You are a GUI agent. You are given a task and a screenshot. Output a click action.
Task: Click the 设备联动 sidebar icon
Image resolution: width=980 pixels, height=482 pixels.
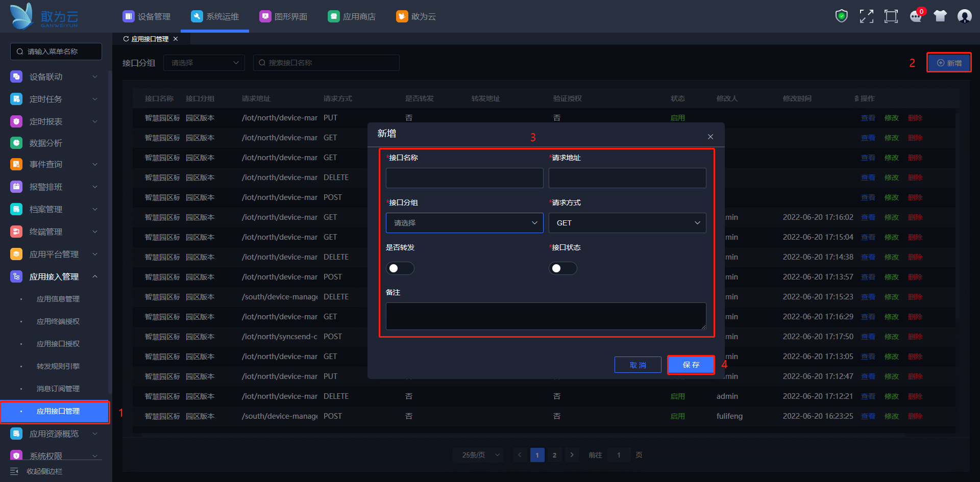click(16, 77)
